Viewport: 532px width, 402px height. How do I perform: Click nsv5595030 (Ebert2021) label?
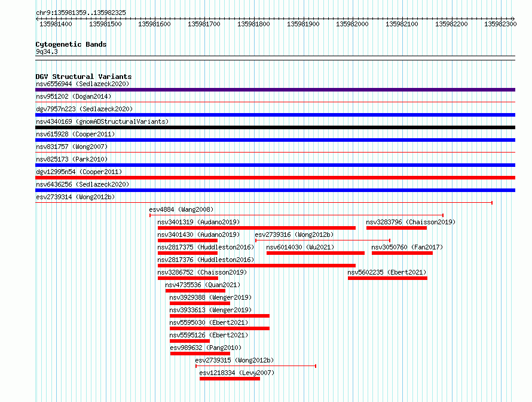point(209,322)
